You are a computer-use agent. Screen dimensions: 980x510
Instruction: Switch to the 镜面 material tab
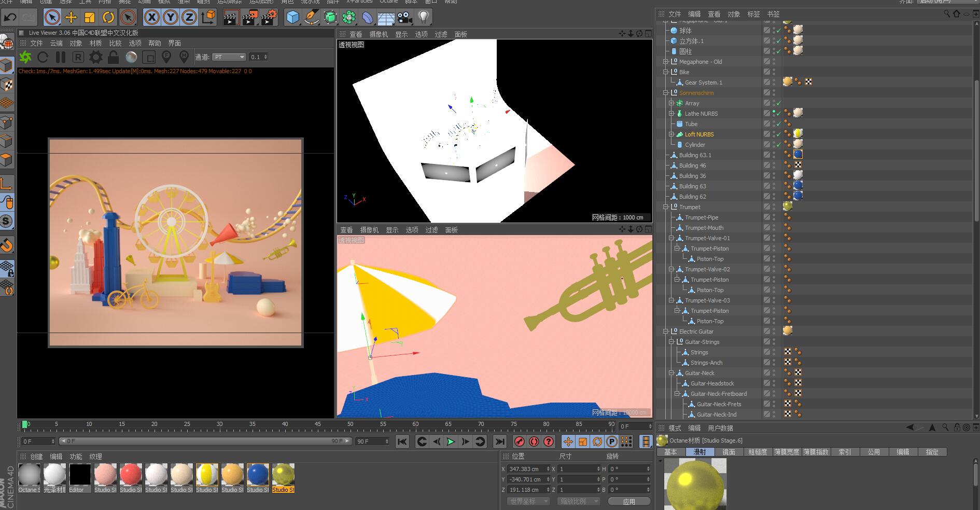(x=729, y=452)
